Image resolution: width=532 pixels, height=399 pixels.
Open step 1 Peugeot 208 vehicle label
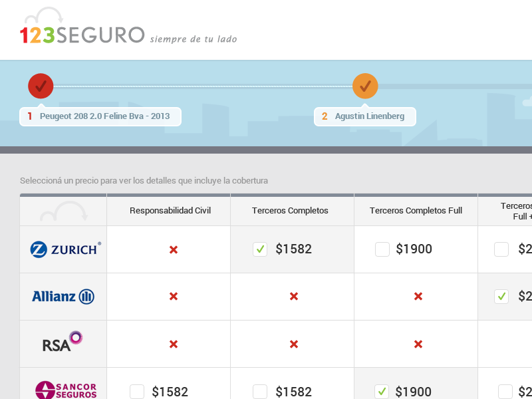(100, 116)
